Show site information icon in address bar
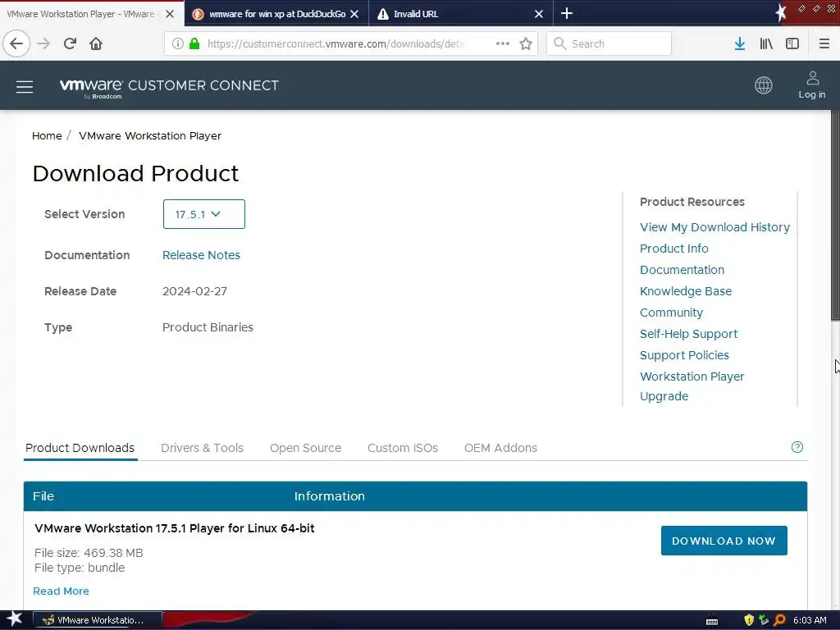 (x=178, y=43)
